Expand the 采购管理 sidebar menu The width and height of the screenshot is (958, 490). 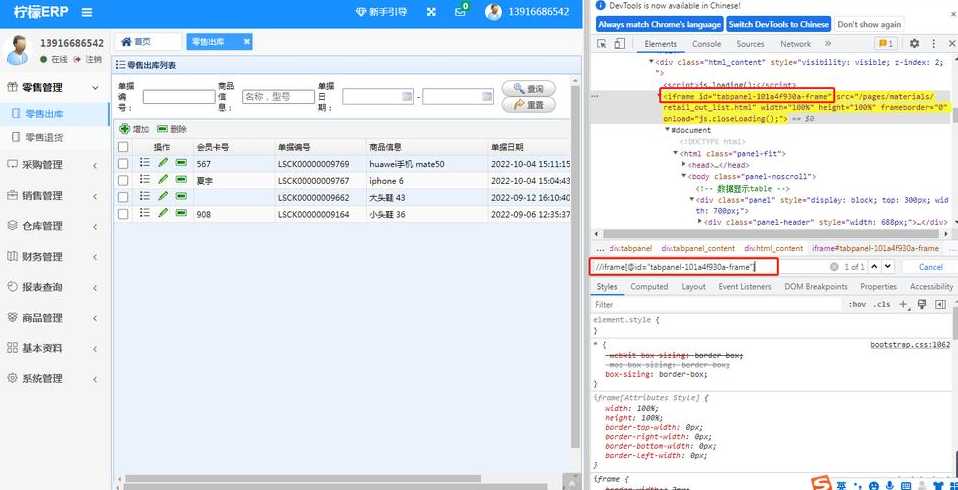point(55,165)
